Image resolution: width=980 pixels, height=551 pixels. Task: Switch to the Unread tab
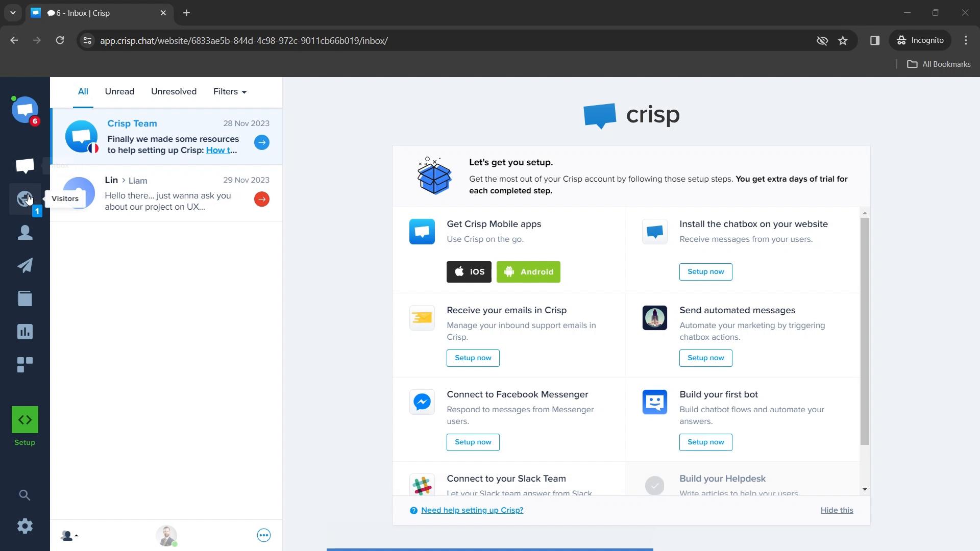click(x=119, y=91)
